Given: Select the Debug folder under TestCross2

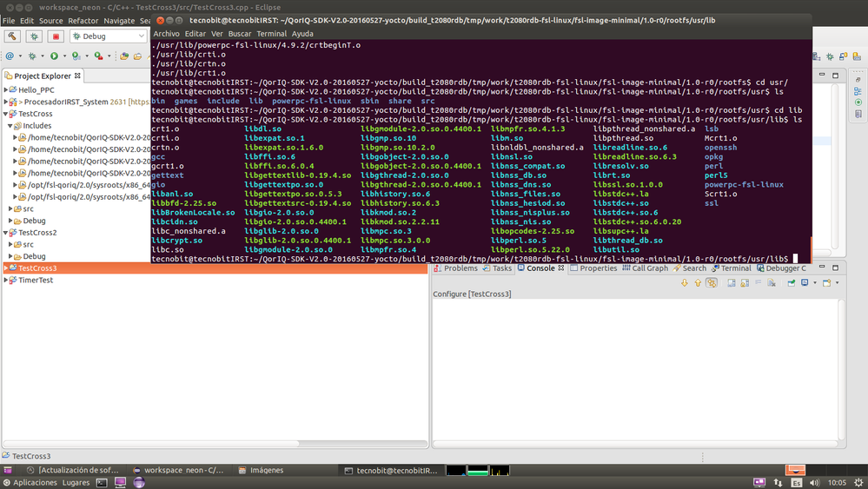Looking at the screenshot, I should point(34,256).
